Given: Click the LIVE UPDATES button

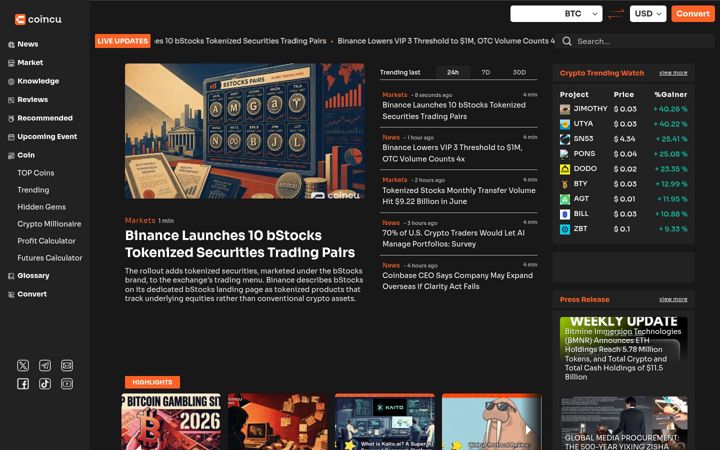Looking at the screenshot, I should click(123, 41).
